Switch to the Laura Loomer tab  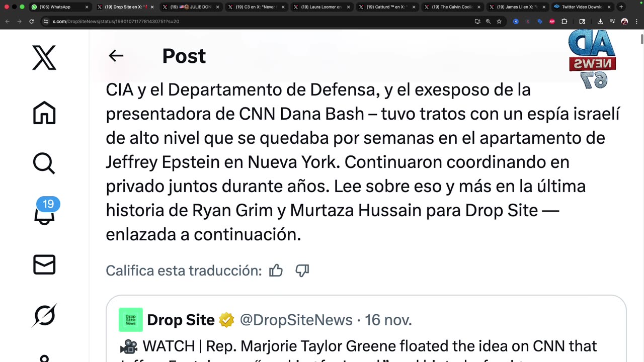pyautogui.click(x=322, y=7)
